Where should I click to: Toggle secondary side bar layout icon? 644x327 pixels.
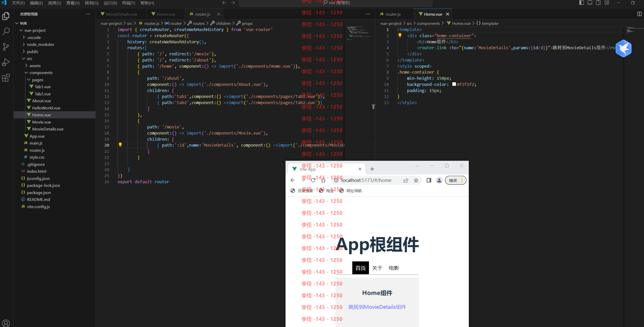[598, 3]
